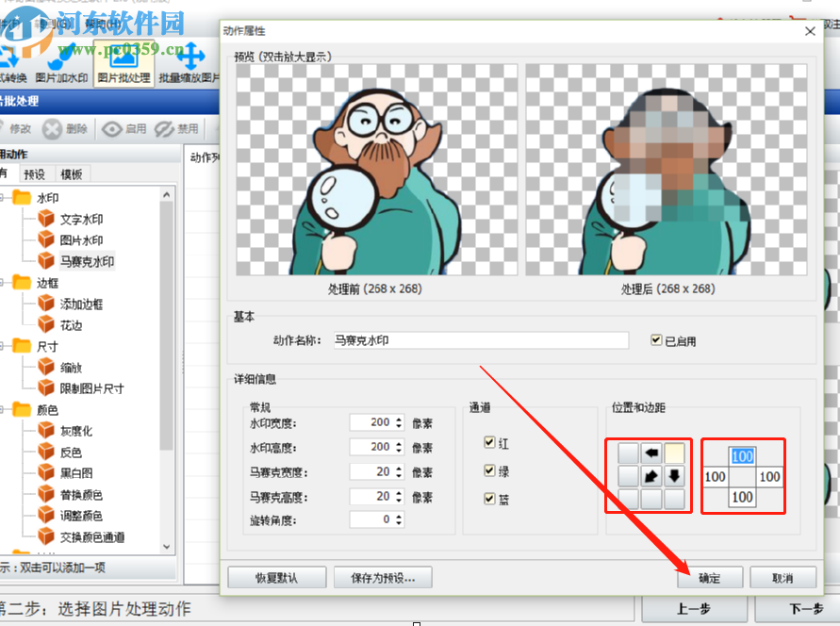Click the left margin 100 field
The image size is (840, 626).
tap(715, 477)
